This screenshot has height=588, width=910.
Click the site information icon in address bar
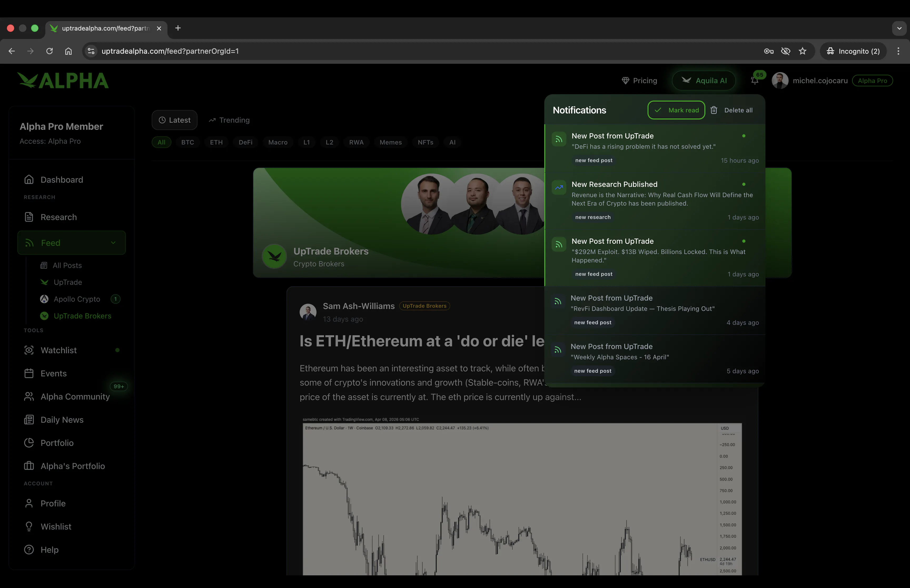click(x=91, y=51)
